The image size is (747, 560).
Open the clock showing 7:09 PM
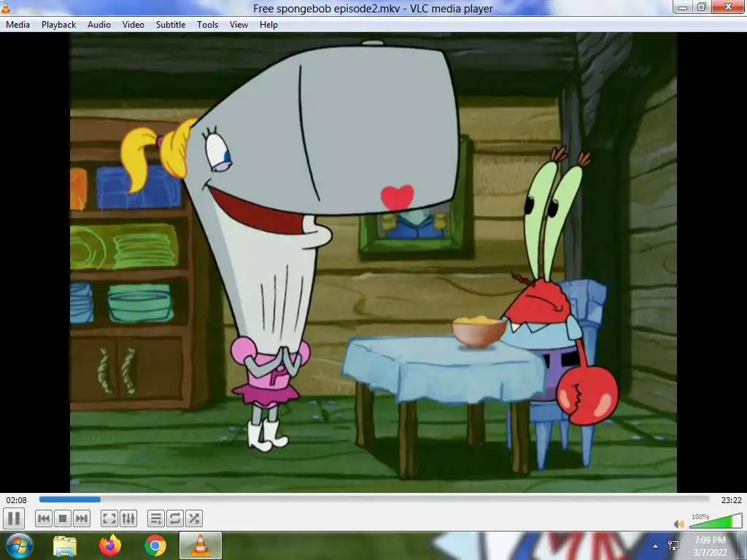[x=710, y=546]
